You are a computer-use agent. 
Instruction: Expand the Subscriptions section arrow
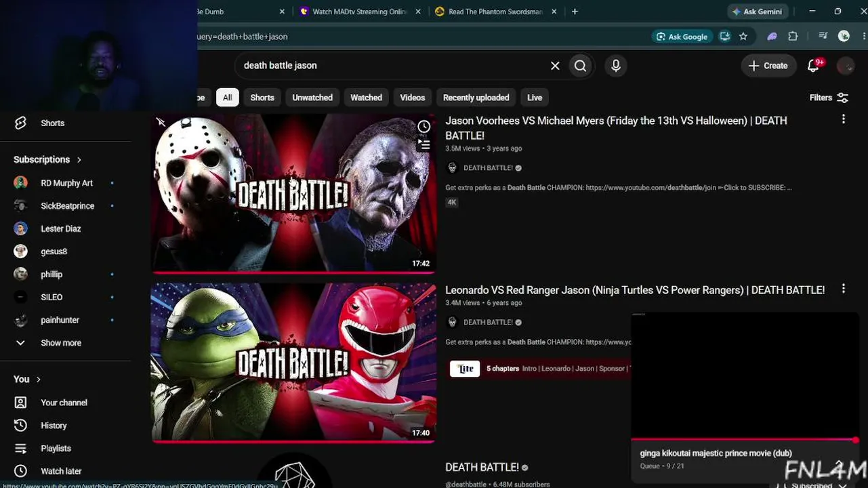pos(79,160)
